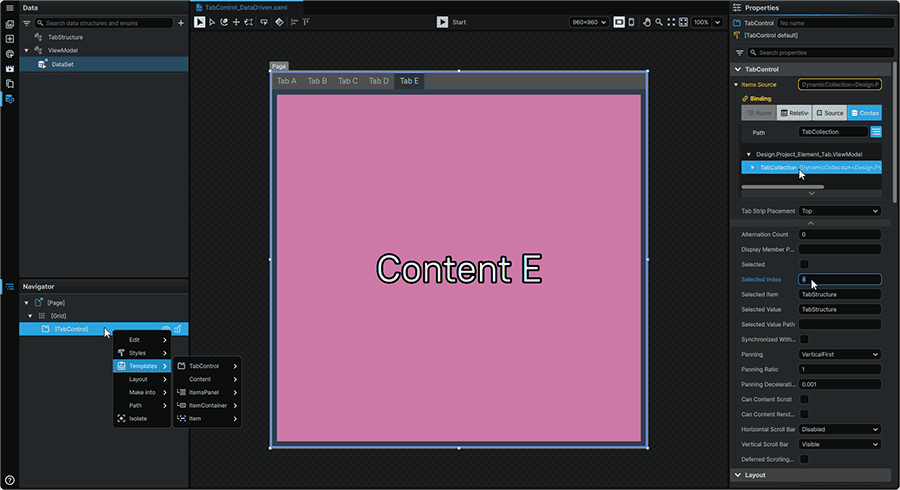Open the Styles context menu entry
Viewport: 900px width, 490px height.
[x=142, y=353]
